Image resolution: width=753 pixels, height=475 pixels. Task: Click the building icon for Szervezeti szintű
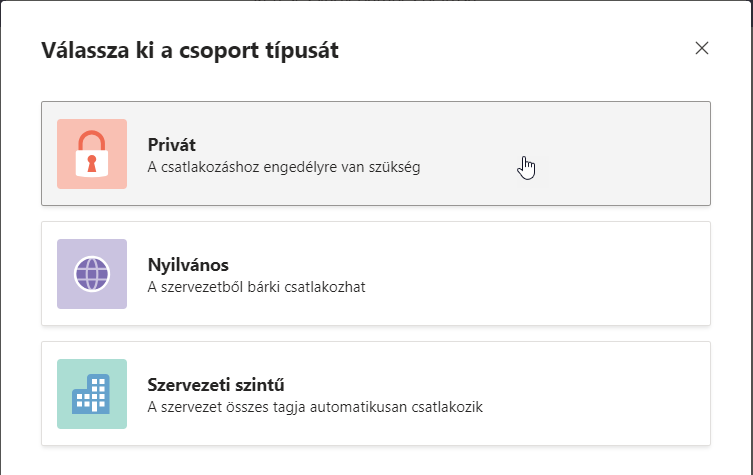point(92,395)
